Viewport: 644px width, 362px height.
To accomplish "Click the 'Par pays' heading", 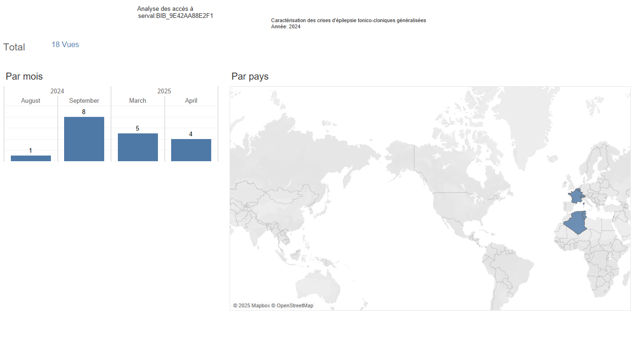I will coord(250,76).
